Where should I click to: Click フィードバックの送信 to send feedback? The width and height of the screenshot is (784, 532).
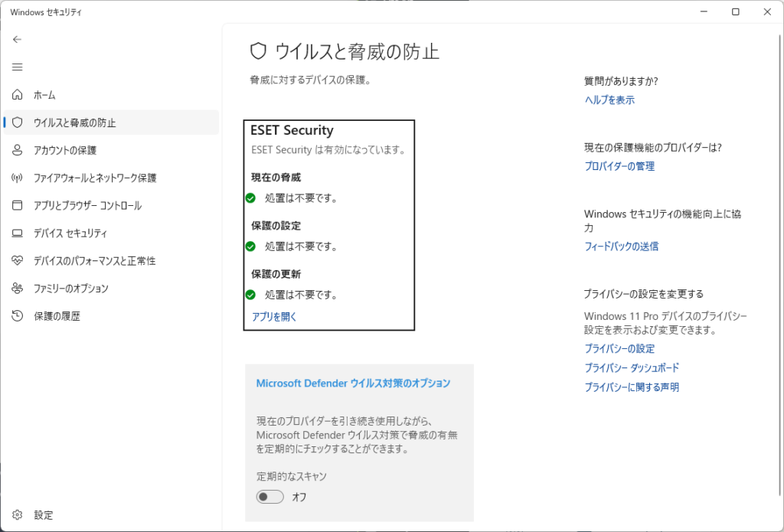[620, 246]
